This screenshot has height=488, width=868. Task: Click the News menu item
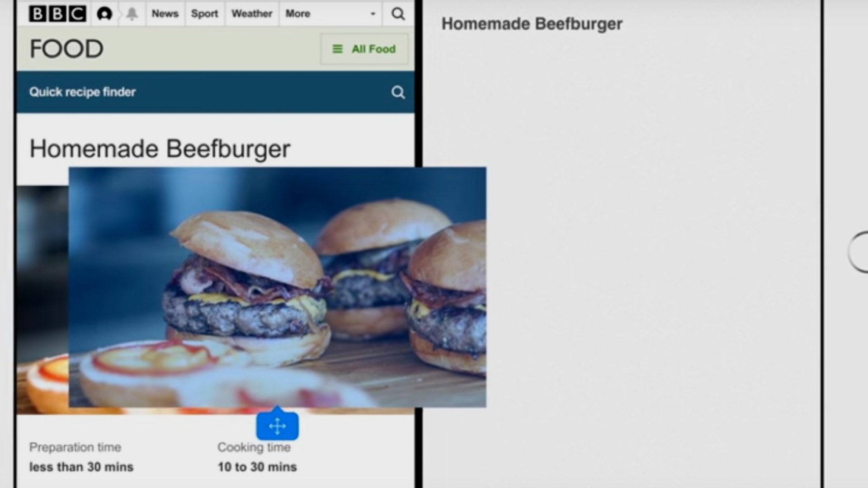[x=165, y=13]
